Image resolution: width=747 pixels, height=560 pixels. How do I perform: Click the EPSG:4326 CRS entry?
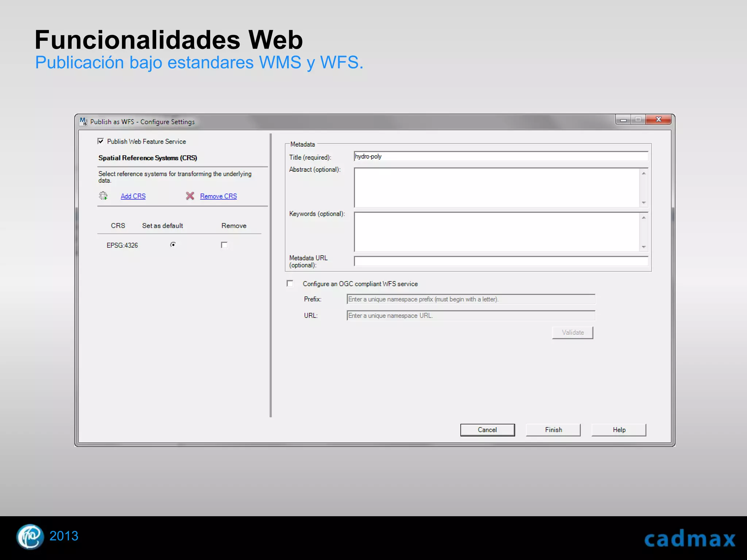pyautogui.click(x=122, y=245)
